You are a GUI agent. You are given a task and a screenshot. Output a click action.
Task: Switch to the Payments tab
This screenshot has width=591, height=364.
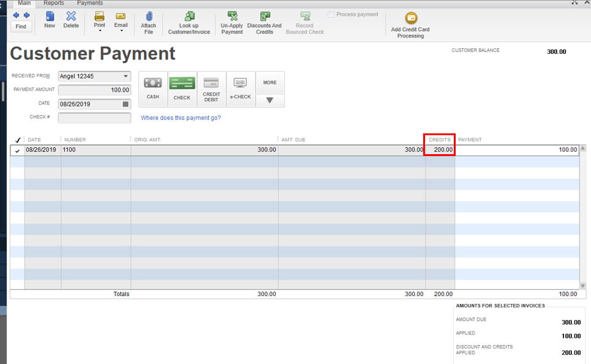coord(89,3)
